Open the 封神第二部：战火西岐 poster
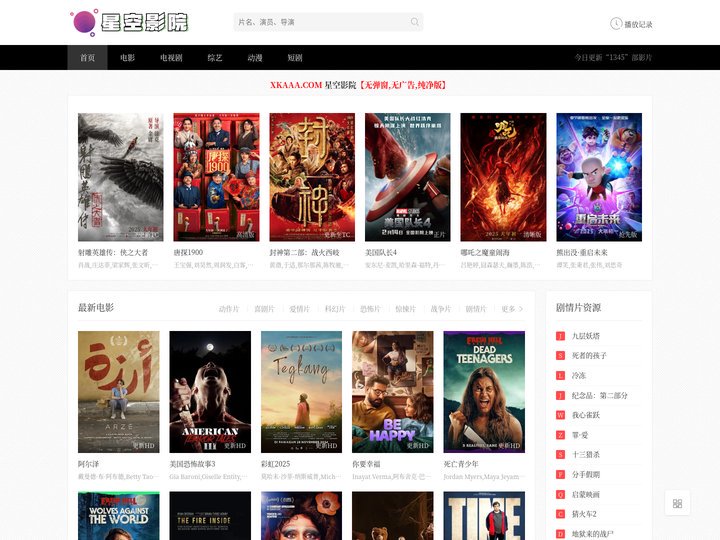Image resolution: width=720 pixels, height=540 pixels. (x=312, y=177)
